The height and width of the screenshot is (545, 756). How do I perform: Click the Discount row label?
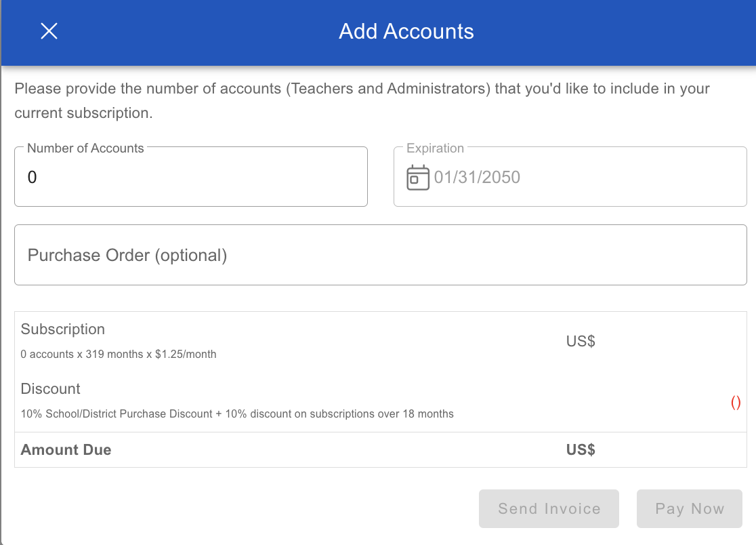(x=51, y=389)
